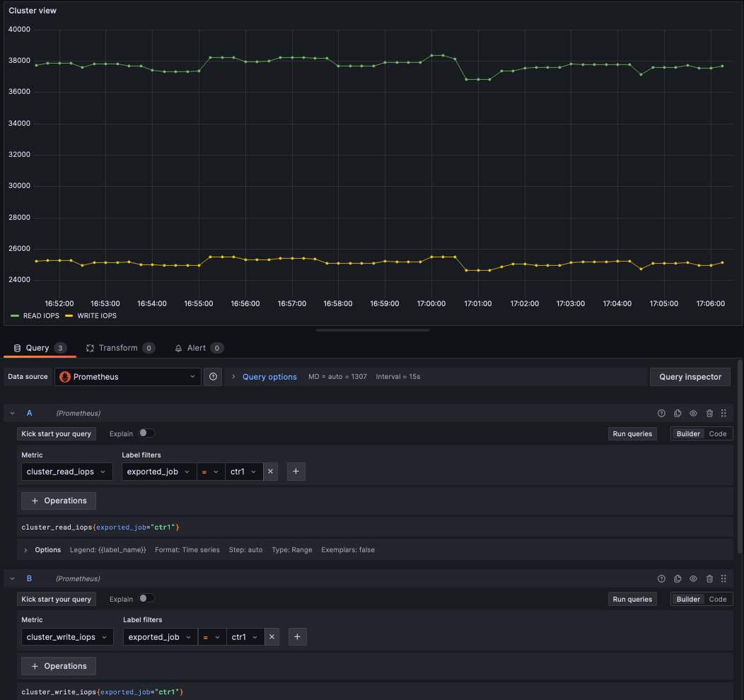Click the panel resize handle bar

point(373,330)
